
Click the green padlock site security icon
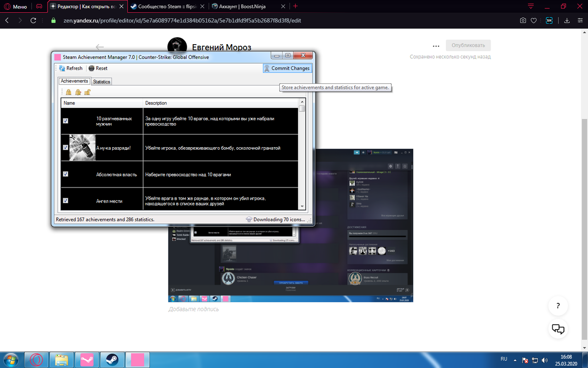click(x=54, y=21)
